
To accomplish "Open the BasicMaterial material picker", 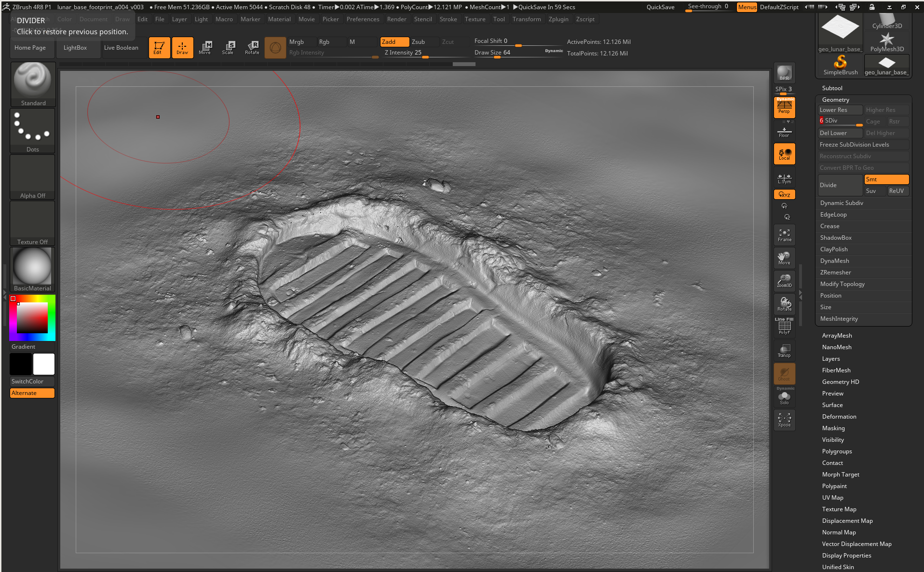I will (33, 270).
